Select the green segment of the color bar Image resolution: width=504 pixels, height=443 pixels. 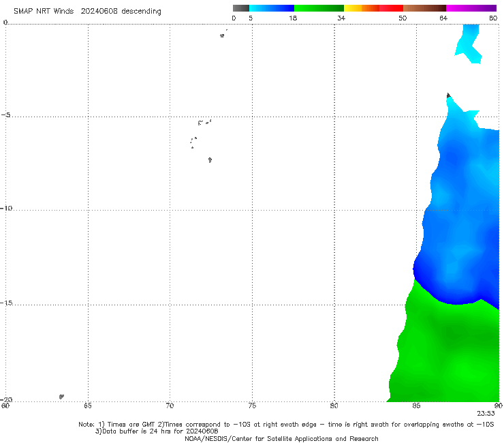click(x=319, y=8)
